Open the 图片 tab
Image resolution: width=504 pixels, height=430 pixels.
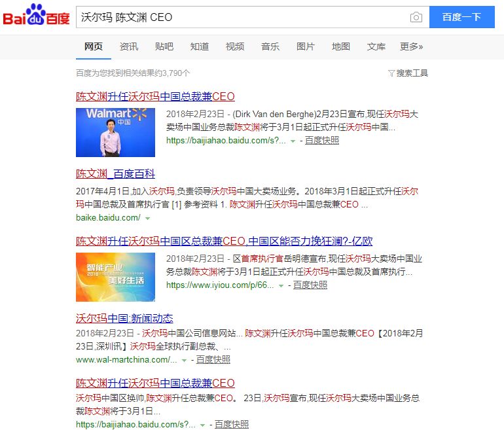306,47
